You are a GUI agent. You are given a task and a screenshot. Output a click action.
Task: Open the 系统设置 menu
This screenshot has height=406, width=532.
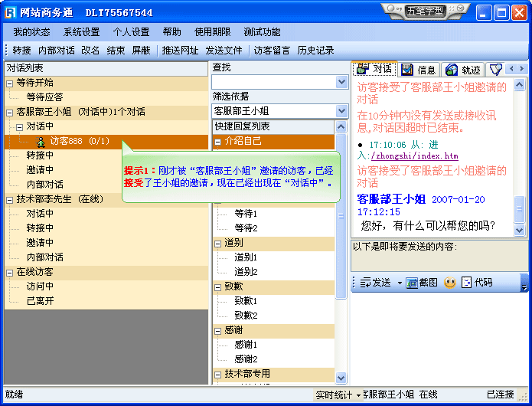[81, 32]
